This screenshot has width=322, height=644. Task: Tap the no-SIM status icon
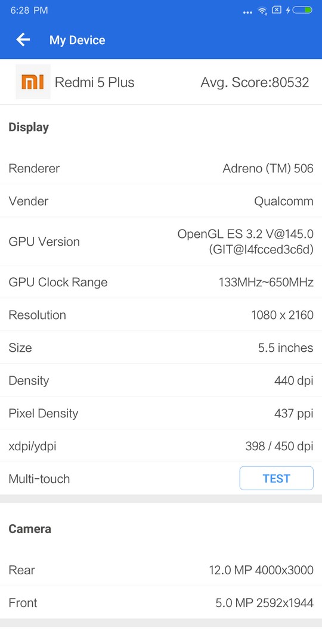point(277,10)
